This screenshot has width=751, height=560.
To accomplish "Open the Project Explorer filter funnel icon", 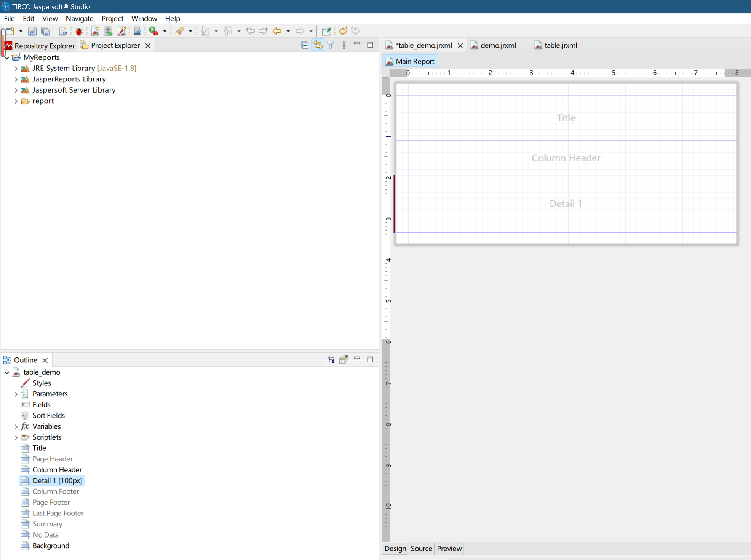I will pos(331,45).
